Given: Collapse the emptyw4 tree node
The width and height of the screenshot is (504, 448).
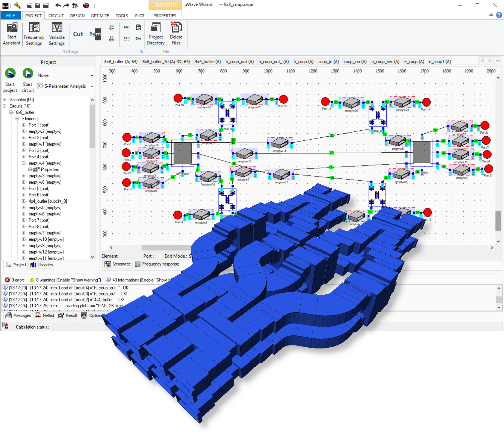Looking at the screenshot, I should [x=23, y=163].
